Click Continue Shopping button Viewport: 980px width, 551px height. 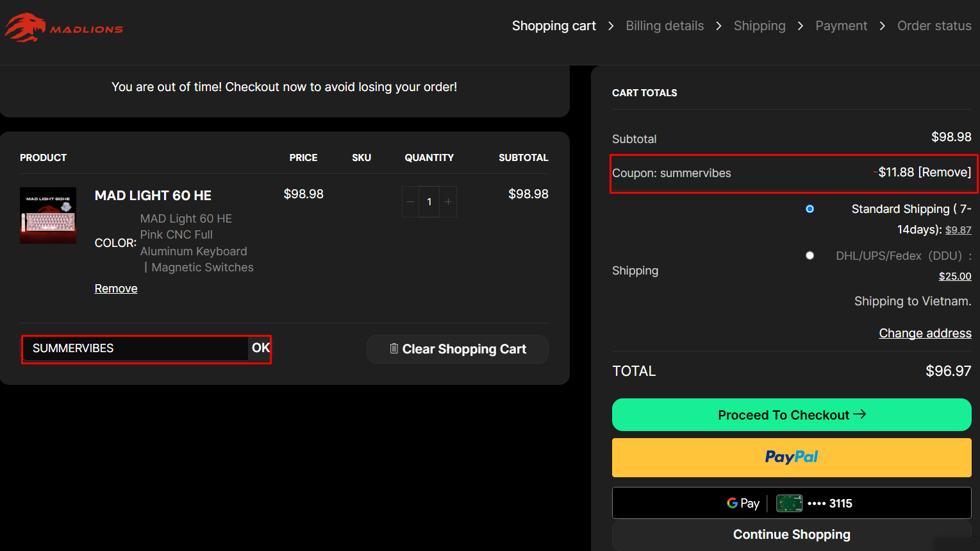coord(792,534)
